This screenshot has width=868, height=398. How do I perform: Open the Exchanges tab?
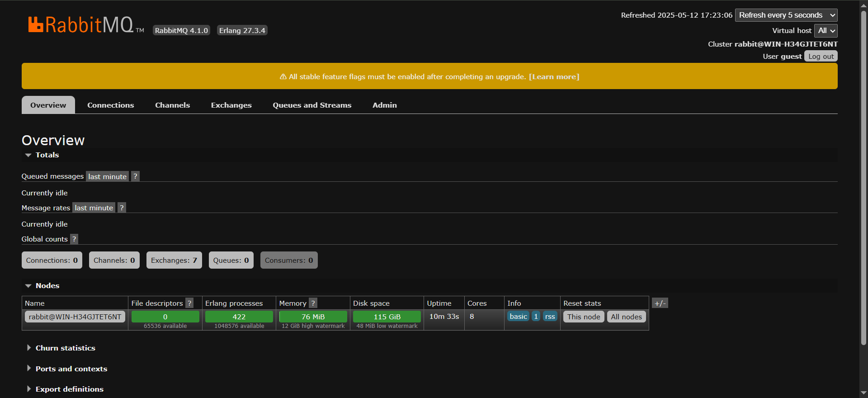[x=231, y=105]
